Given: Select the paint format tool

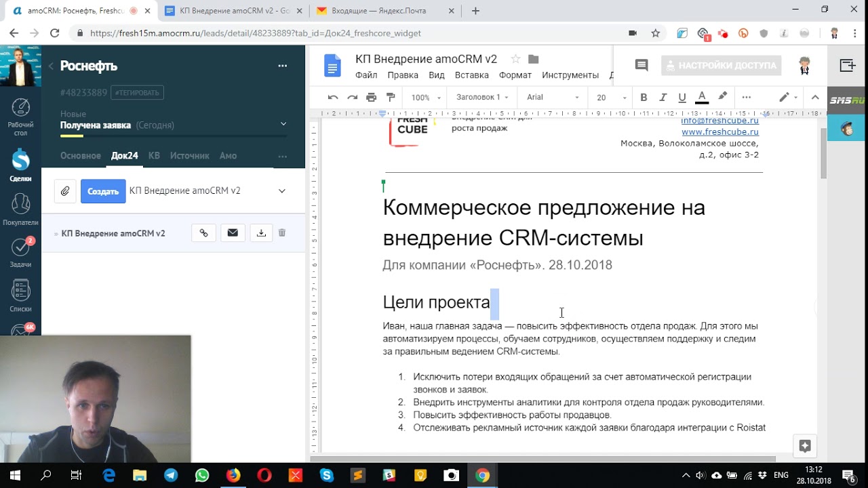Looking at the screenshot, I should pos(391,97).
